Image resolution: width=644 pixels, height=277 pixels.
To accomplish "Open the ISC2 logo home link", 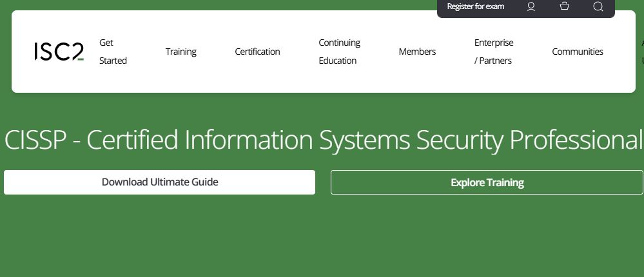I will point(59,52).
